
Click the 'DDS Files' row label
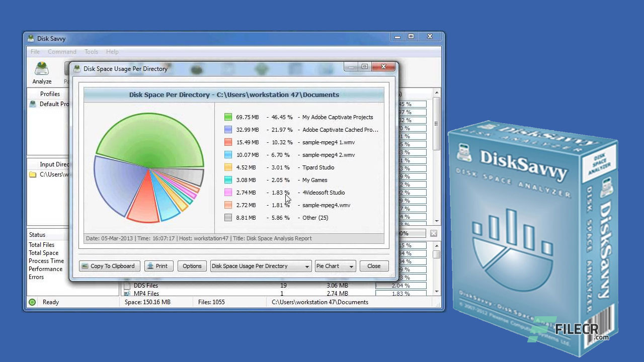click(146, 286)
